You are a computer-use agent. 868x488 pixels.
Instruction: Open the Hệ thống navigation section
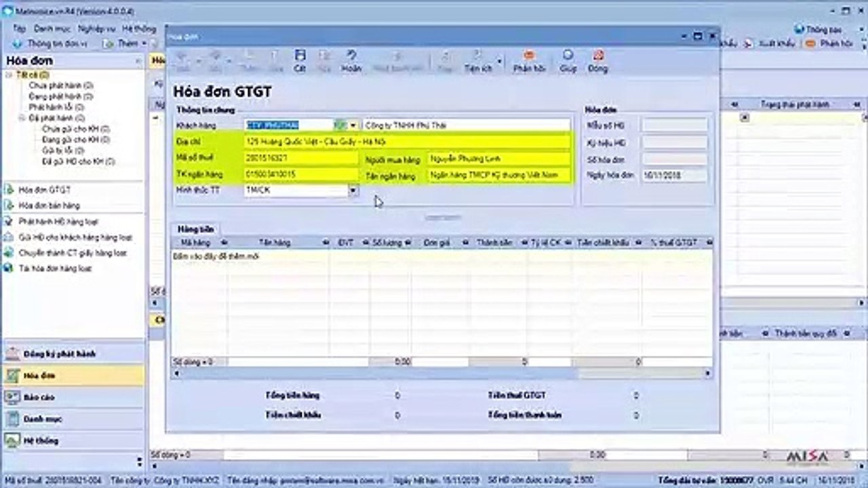[x=73, y=441]
